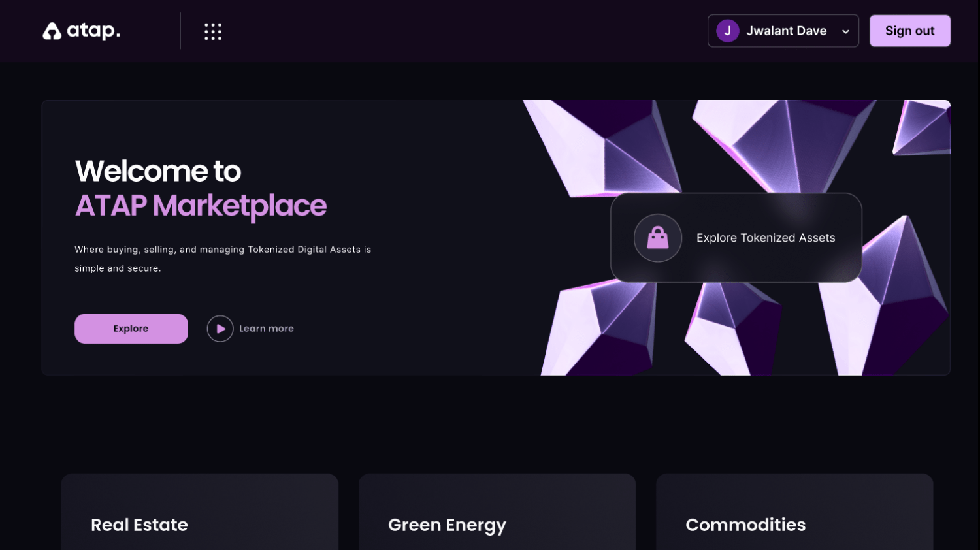The height and width of the screenshot is (550, 980).
Task: Open the apps grid menu
Action: click(213, 31)
